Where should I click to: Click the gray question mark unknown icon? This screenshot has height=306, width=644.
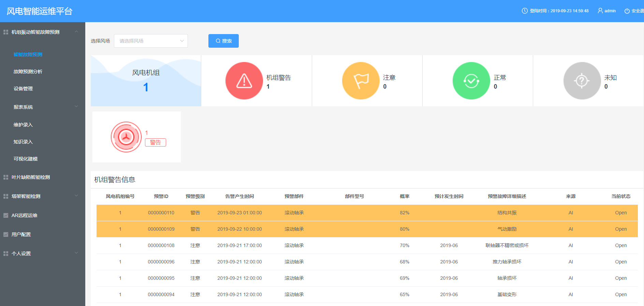point(582,81)
